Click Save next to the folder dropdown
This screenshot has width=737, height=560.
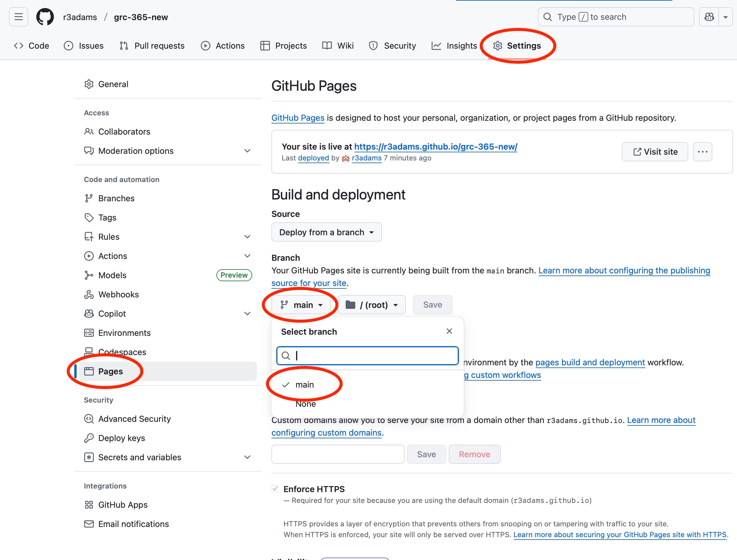tap(433, 305)
